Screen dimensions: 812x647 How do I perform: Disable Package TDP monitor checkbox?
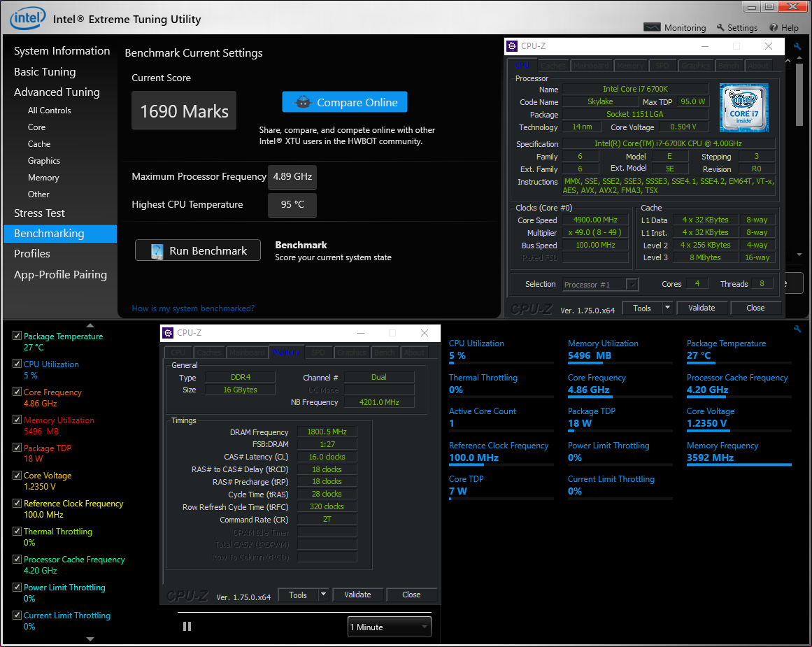coord(17,448)
